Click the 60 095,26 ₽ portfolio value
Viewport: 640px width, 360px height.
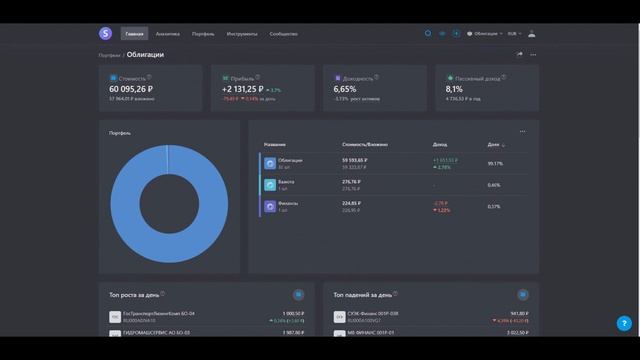[131, 89]
